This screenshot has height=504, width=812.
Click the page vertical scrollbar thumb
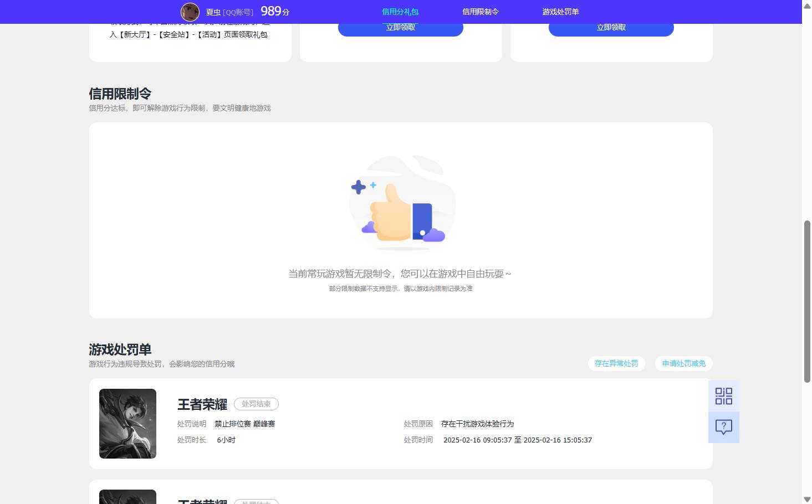click(807, 301)
